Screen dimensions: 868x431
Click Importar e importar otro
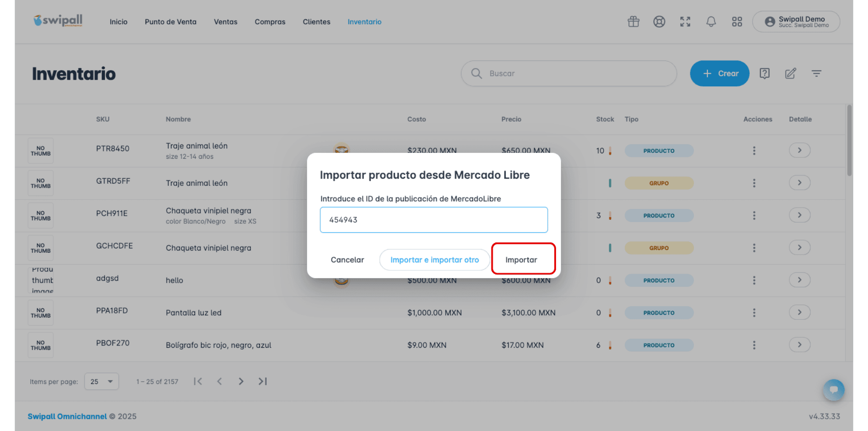click(434, 260)
